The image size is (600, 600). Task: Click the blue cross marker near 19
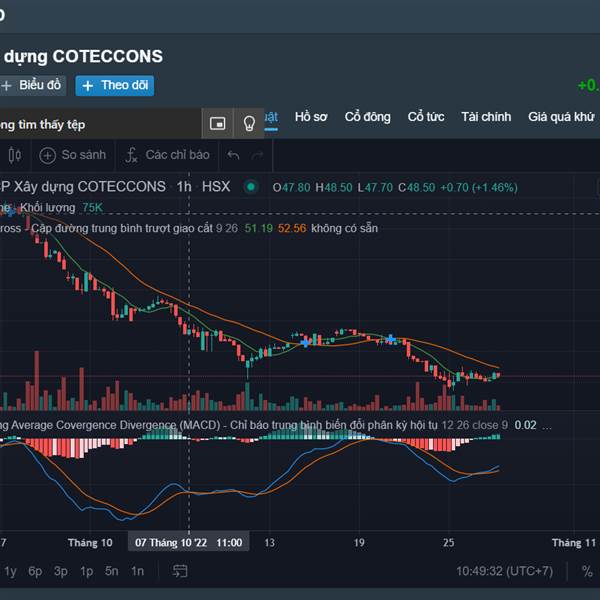(391, 339)
